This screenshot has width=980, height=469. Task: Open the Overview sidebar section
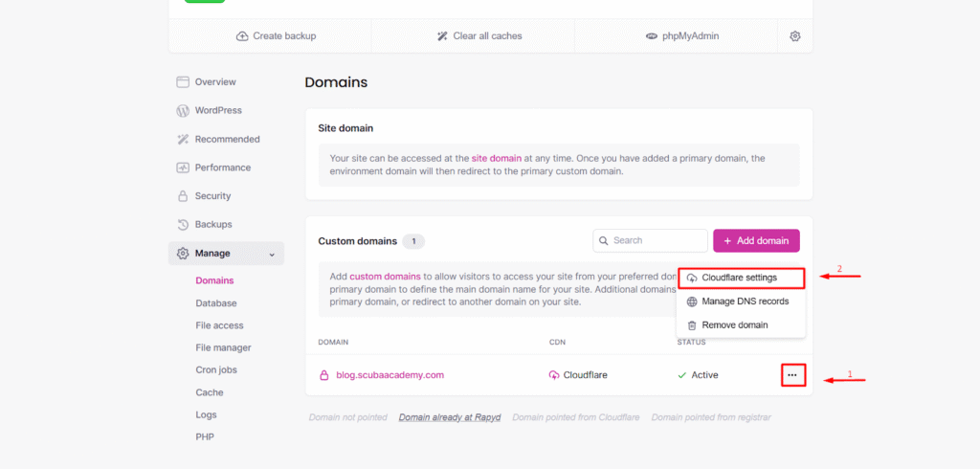pos(214,82)
